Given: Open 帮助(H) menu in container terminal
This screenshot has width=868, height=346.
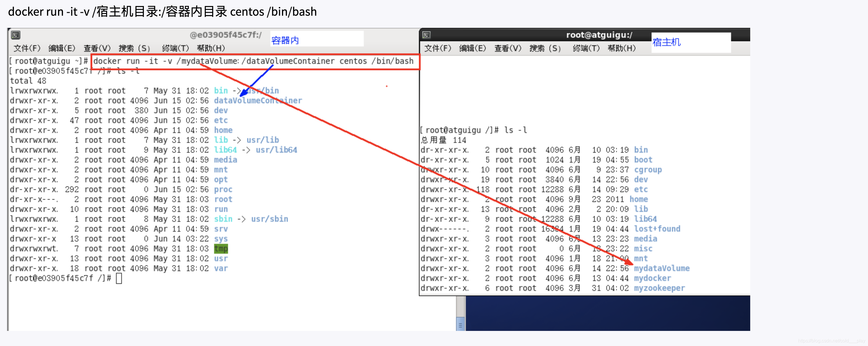Looking at the screenshot, I should pos(211,48).
